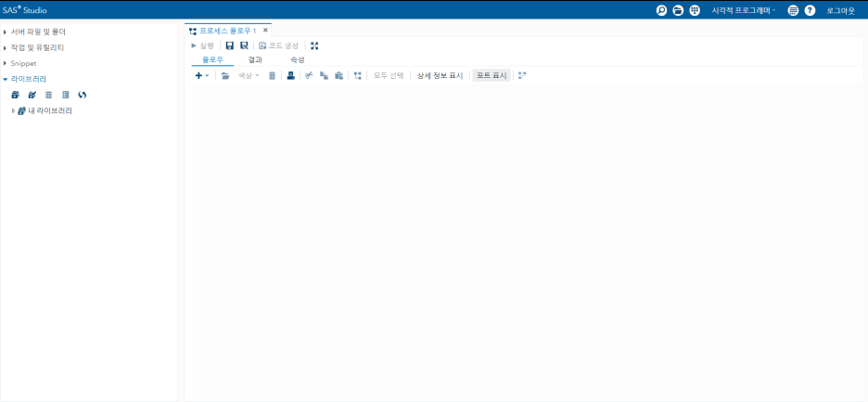
Task: Switch to the 결과 tab
Action: (255, 59)
